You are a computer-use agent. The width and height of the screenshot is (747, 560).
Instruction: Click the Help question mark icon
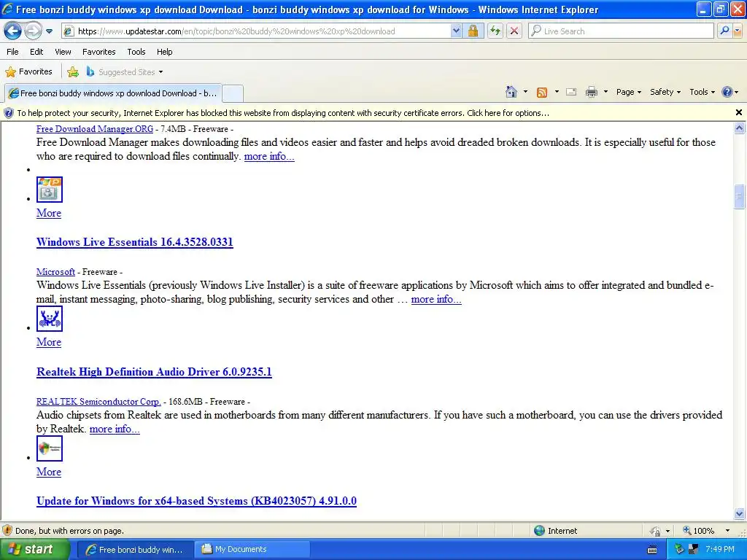(727, 92)
